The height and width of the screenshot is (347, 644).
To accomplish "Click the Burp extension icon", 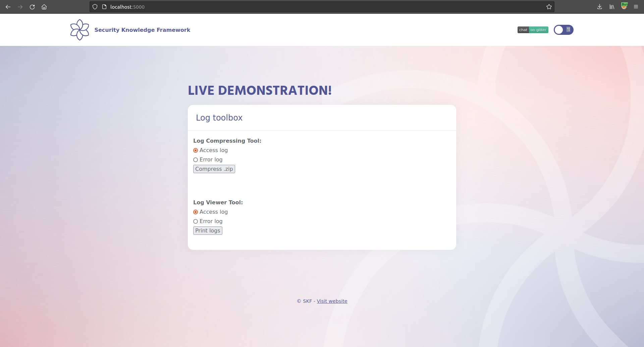I will pos(624,6).
